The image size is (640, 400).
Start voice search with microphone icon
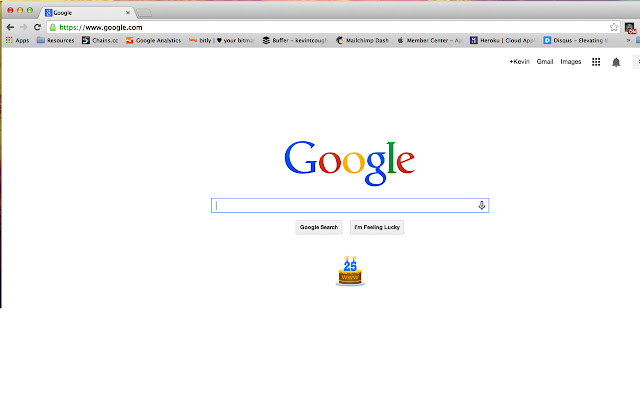pyautogui.click(x=482, y=205)
